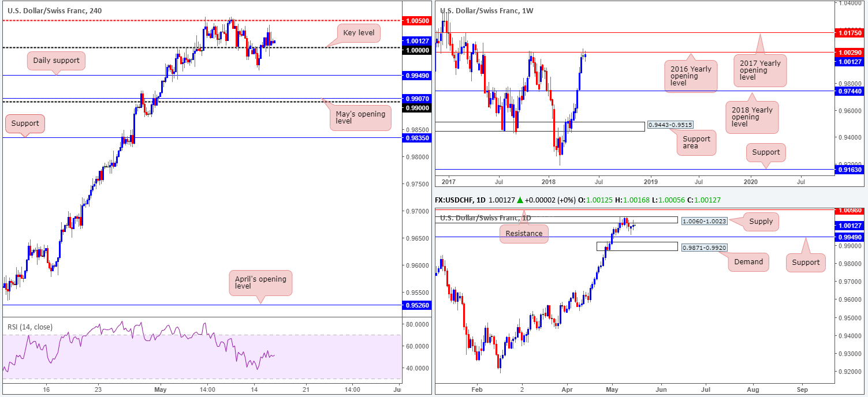The height and width of the screenshot is (397, 868).
Task: Click the '2017 Yearly opening level' callout
Action: pyautogui.click(x=761, y=70)
